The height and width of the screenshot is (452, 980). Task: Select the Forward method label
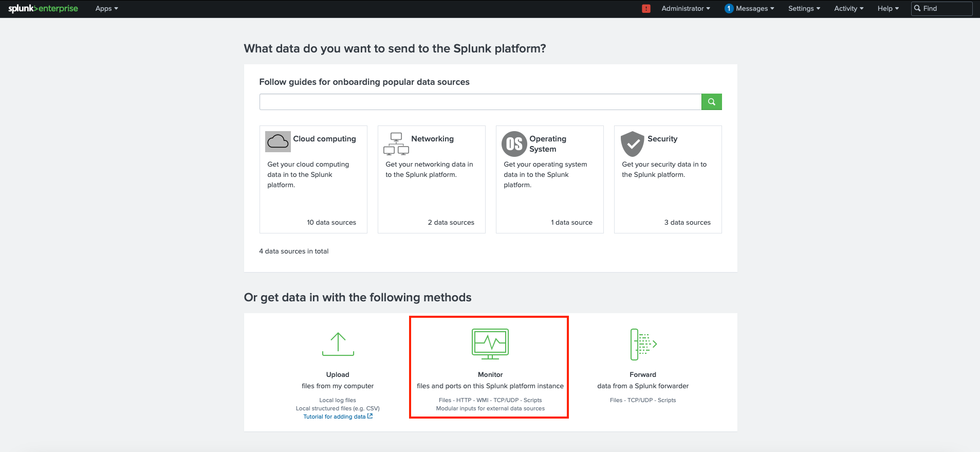tap(643, 375)
